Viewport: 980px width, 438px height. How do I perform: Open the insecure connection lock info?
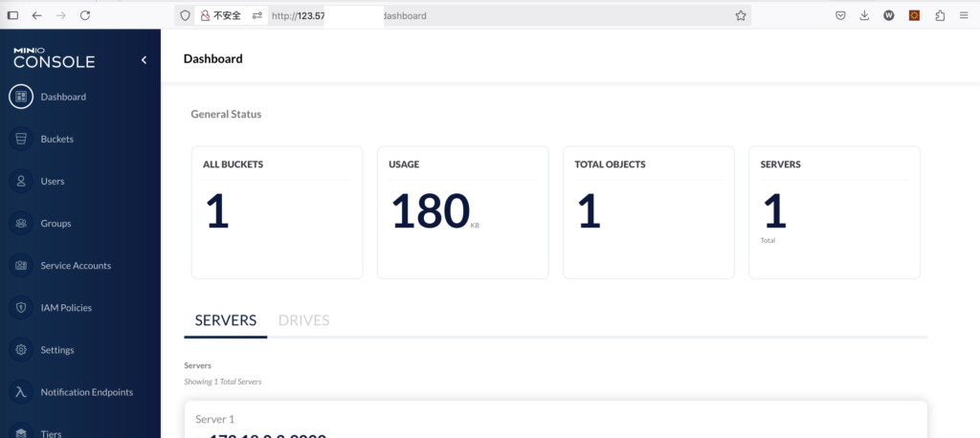point(205,15)
